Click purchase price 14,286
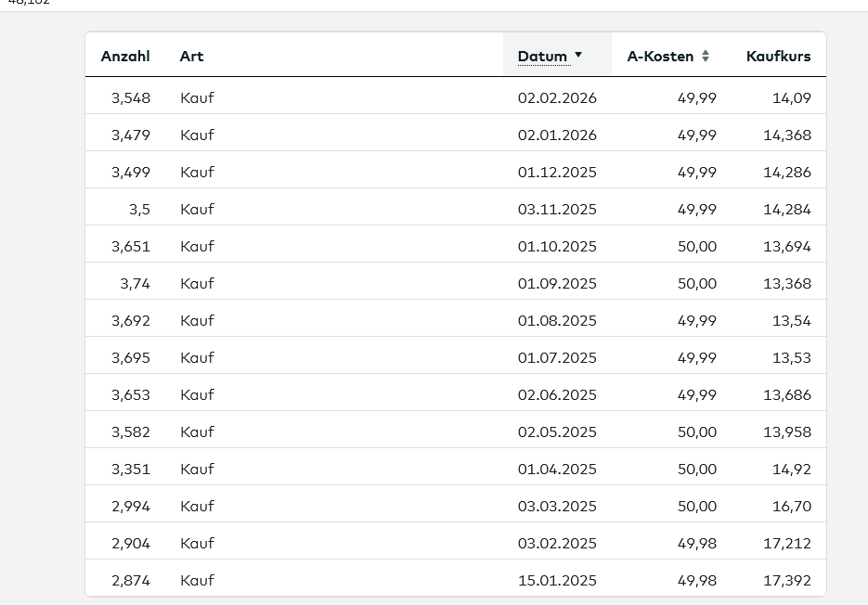Screen dimensions: 868x605 787,173
